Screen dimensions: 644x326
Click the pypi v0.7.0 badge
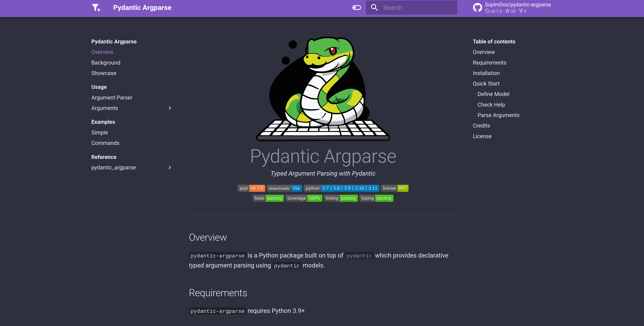point(251,188)
